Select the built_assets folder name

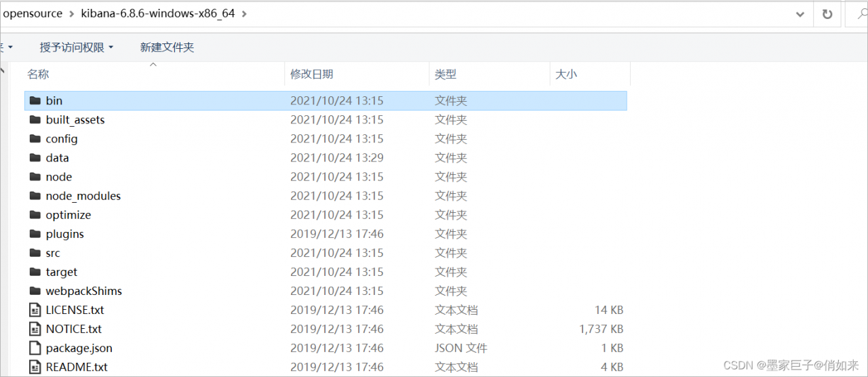[75, 119]
